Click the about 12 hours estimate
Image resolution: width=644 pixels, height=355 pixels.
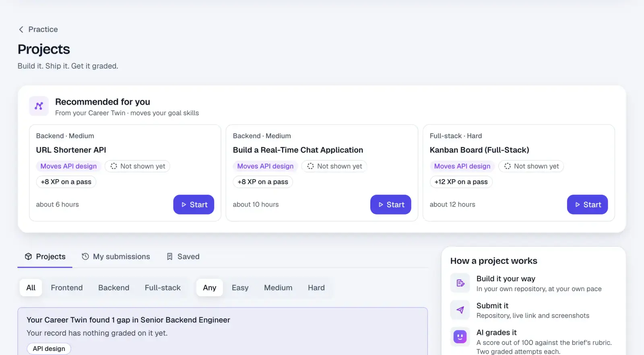(452, 204)
